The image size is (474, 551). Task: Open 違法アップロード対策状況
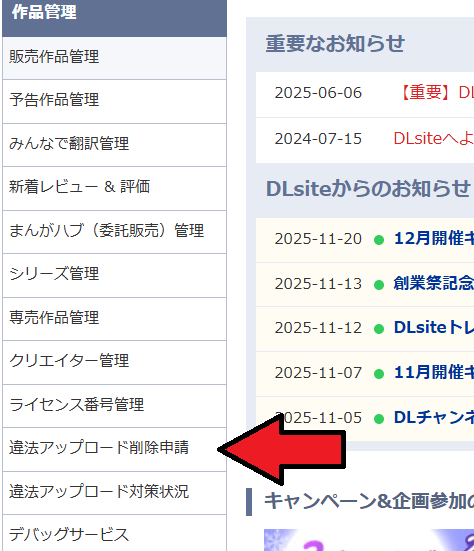(x=114, y=493)
